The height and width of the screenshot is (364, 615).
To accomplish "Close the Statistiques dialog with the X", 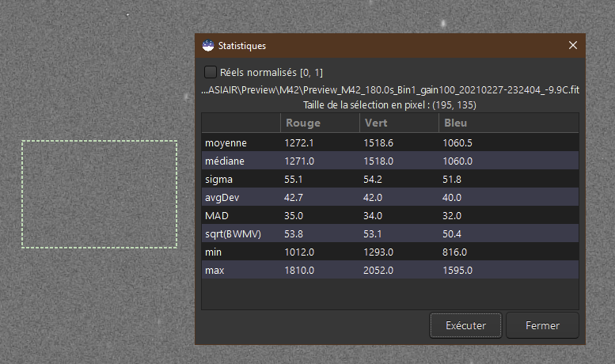I will (x=573, y=46).
